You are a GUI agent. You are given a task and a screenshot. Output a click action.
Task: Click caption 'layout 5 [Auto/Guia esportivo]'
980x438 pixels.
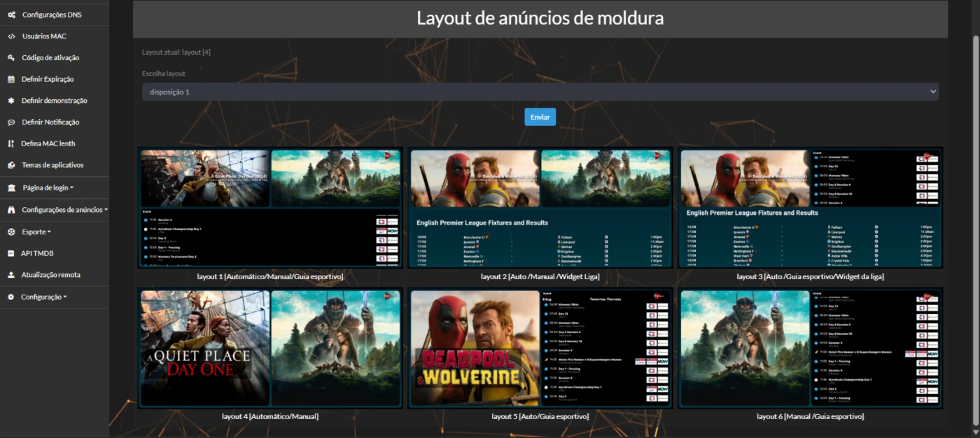(x=540, y=416)
